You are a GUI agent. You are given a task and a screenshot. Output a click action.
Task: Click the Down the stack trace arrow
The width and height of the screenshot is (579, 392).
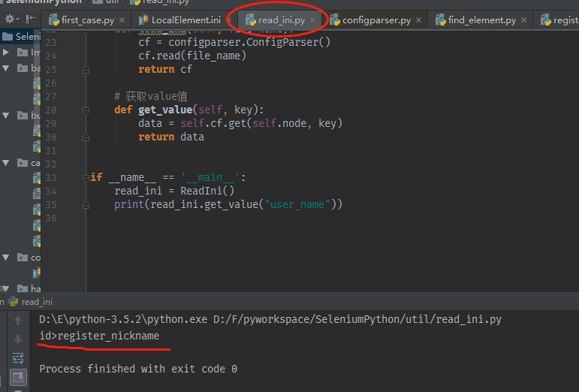click(x=18, y=339)
